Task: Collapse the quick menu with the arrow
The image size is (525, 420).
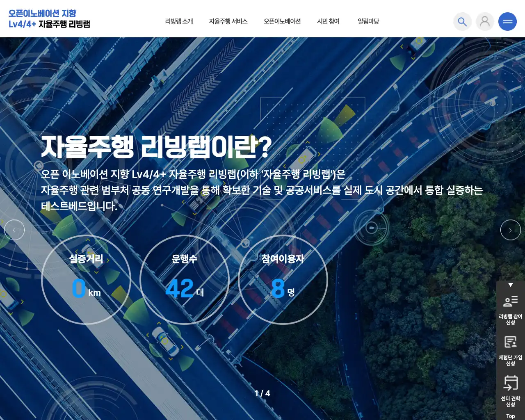Action: point(511,284)
